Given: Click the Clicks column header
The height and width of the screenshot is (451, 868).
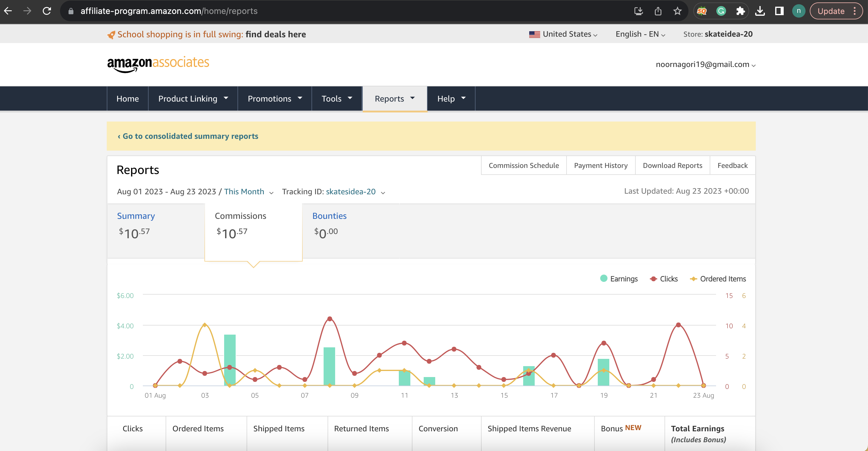Looking at the screenshot, I should (133, 429).
